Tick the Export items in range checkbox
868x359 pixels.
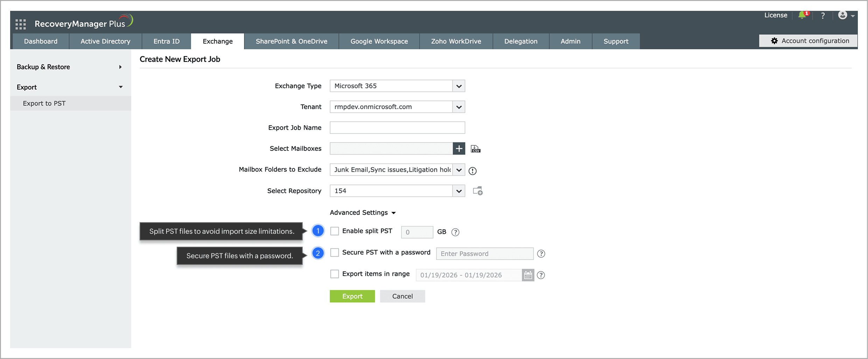(x=335, y=274)
